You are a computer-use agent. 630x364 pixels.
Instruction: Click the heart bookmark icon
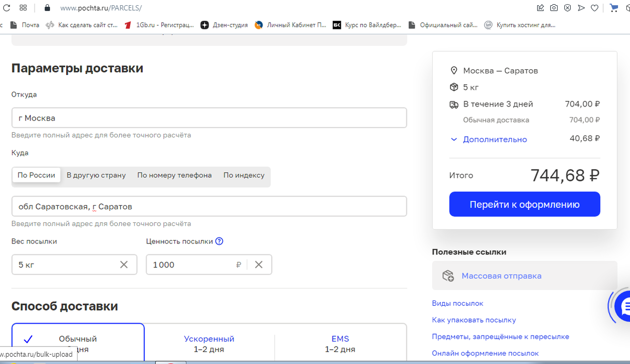594,8
